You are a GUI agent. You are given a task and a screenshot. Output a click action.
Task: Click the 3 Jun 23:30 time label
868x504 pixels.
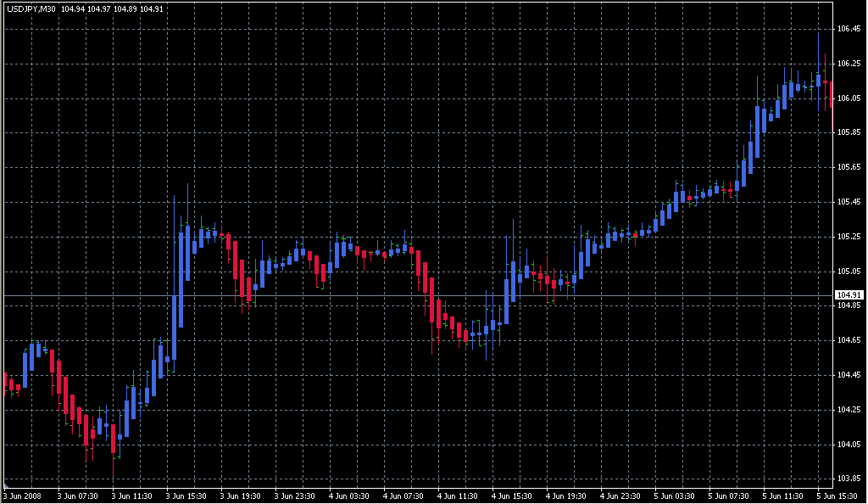tap(294, 496)
